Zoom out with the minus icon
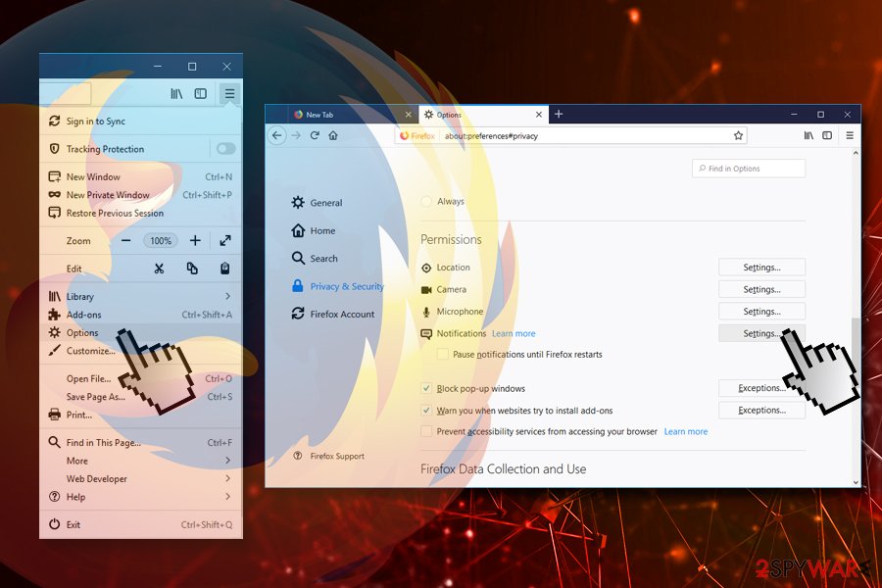Screen dimensions: 882x588 [x=126, y=241]
